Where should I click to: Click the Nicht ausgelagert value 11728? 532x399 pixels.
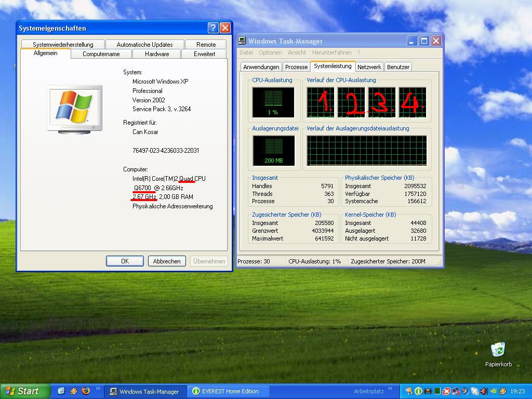418,238
